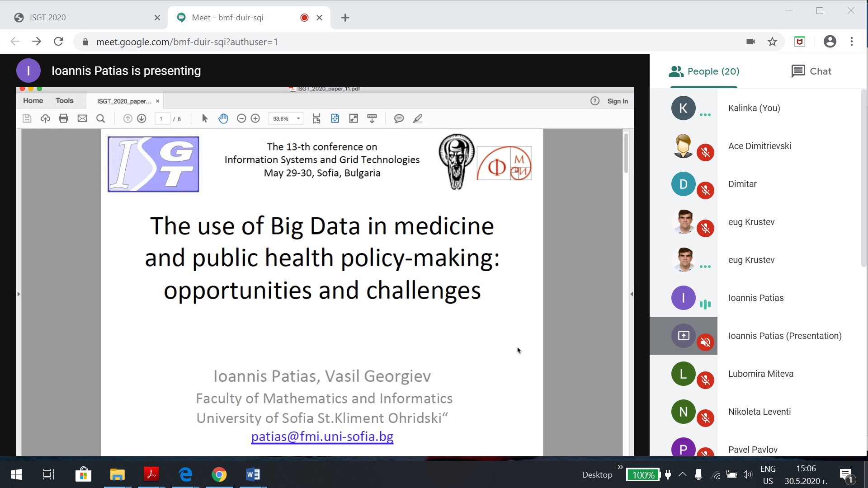Click Kalinka (You) participant entry
The height and width of the screenshot is (488, 868).
[x=759, y=108]
